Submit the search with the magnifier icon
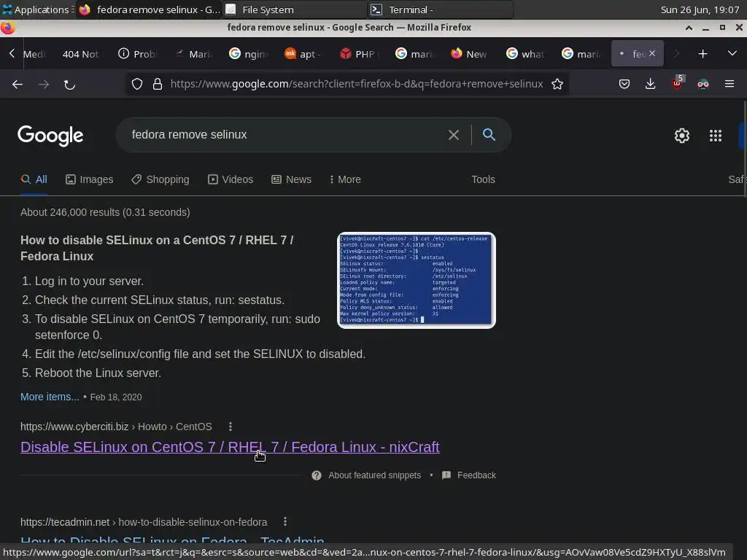 (489, 135)
